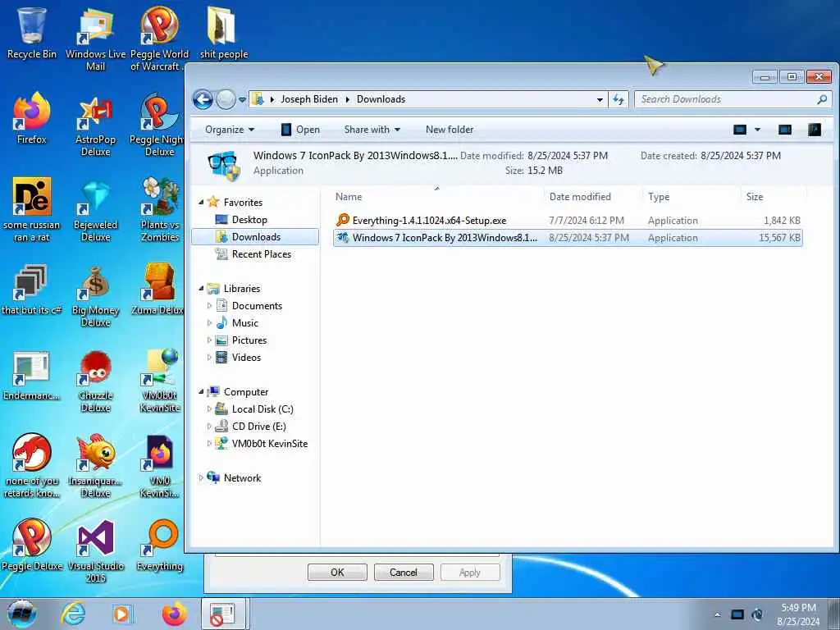Select the Everything desktop shortcut
Screen dimensions: 840x630
click(x=159, y=546)
